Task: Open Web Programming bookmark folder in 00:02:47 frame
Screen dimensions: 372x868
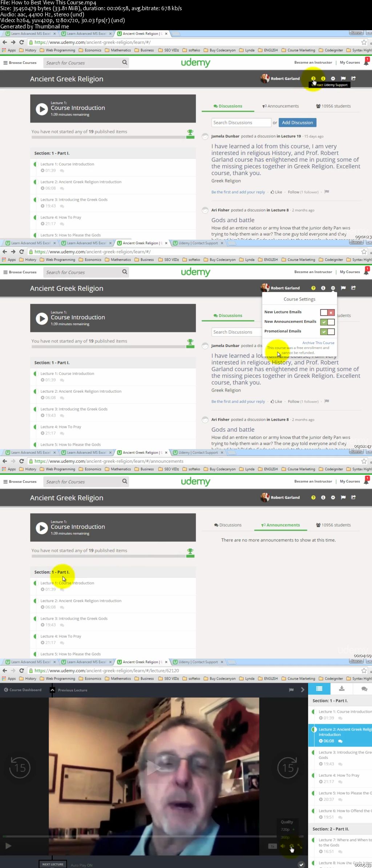Action: (x=57, y=260)
